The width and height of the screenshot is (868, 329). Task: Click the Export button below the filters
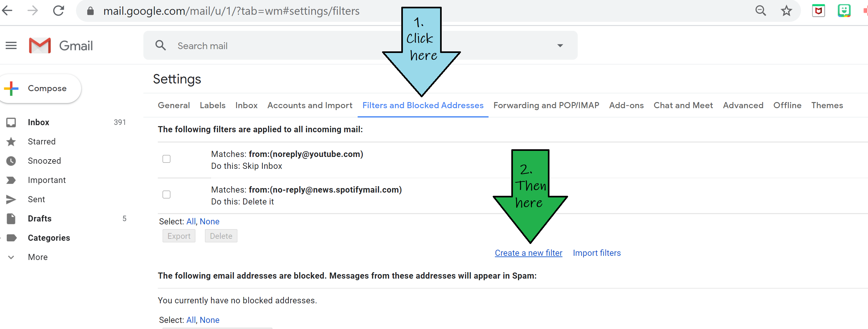tap(179, 236)
